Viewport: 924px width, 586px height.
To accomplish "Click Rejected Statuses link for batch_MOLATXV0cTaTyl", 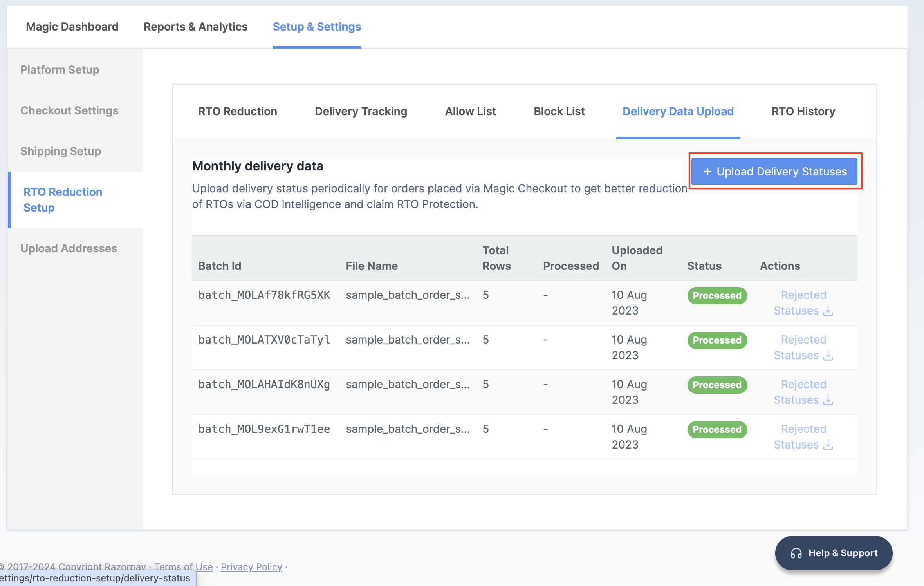I will click(803, 347).
